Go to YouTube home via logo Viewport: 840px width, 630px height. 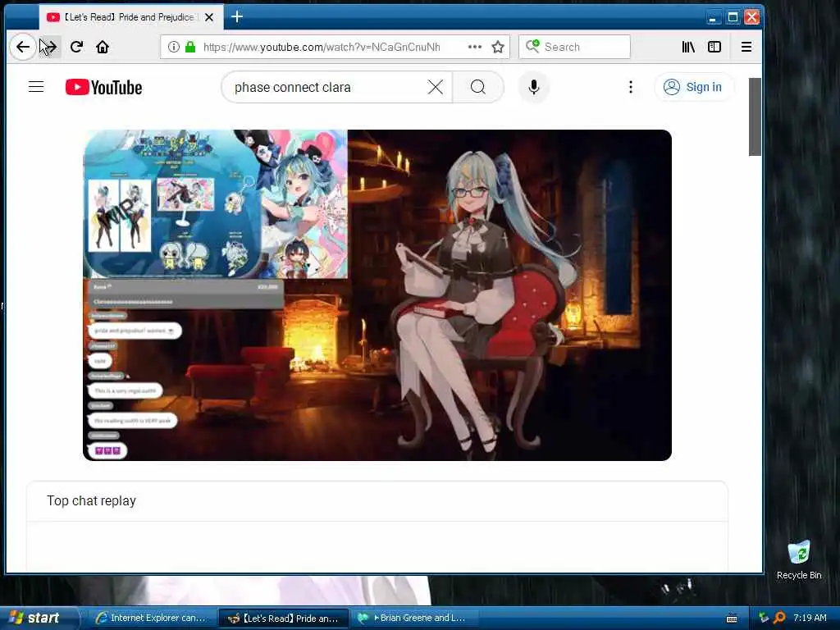[x=104, y=87]
